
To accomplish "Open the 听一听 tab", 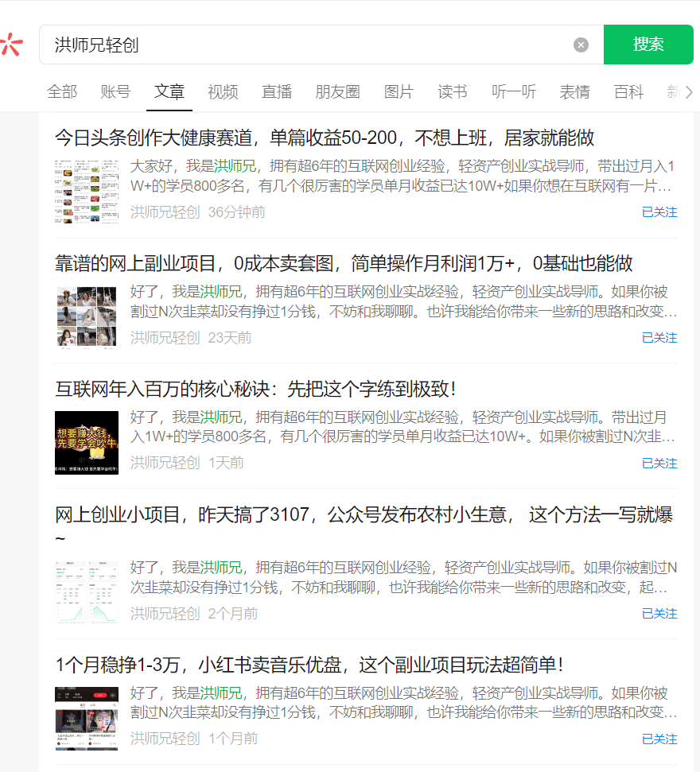I will (513, 92).
